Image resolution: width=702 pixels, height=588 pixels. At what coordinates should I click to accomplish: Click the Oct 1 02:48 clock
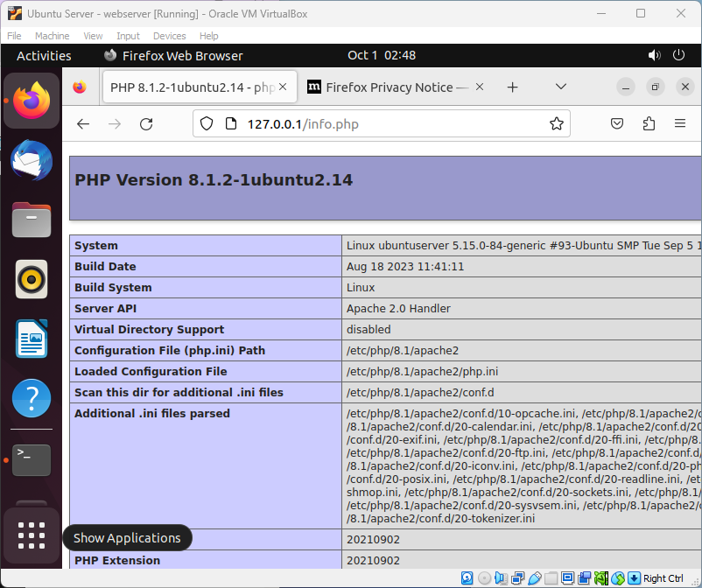click(382, 55)
